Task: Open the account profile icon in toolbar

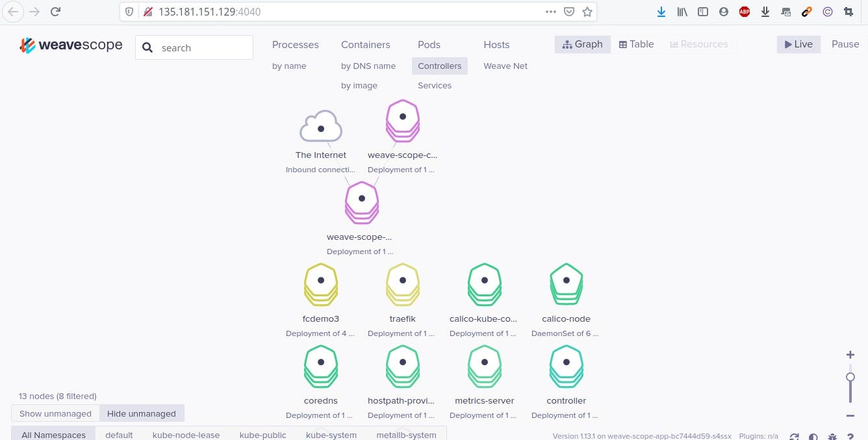Action: (x=724, y=11)
